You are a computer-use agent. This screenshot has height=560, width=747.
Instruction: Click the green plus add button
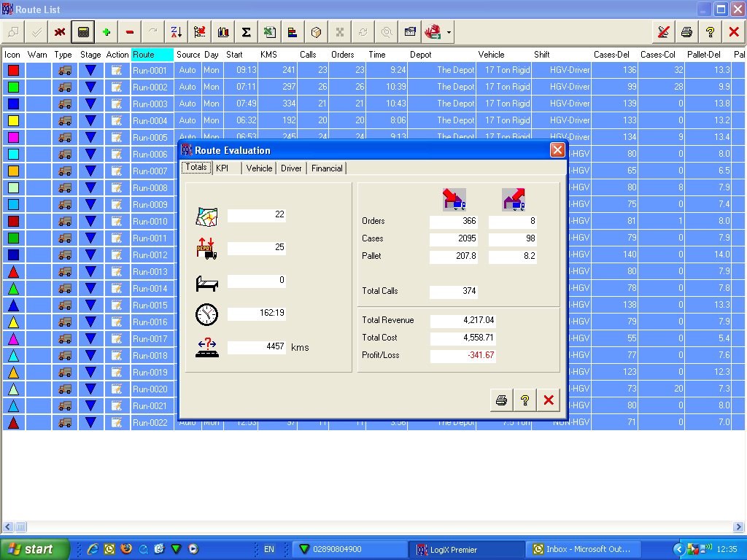107,32
